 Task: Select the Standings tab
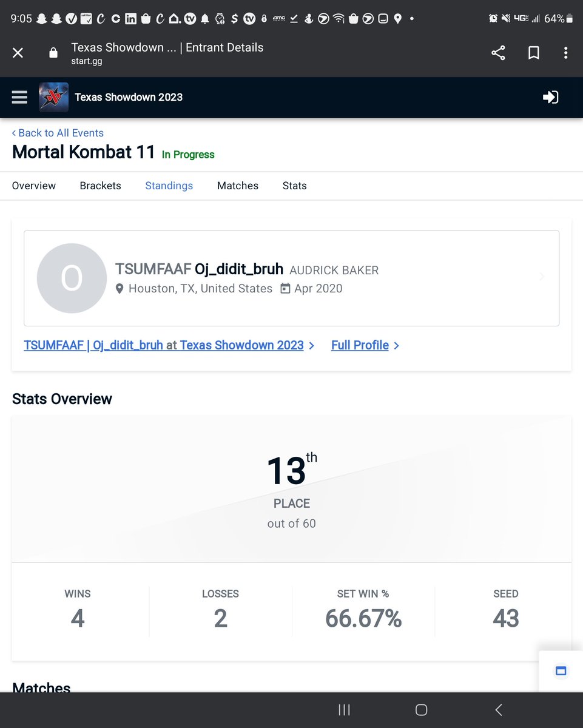point(169,186)
